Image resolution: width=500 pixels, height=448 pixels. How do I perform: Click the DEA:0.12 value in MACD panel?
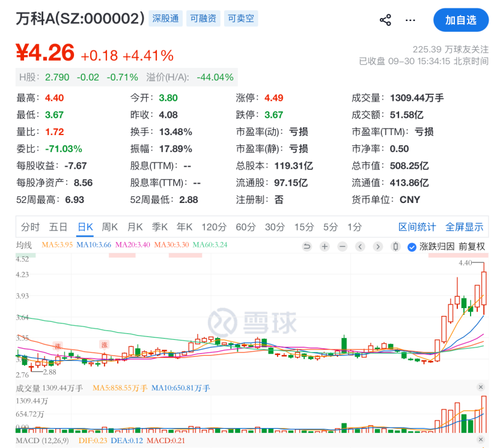pyautogui.click(x=127, y=441)
